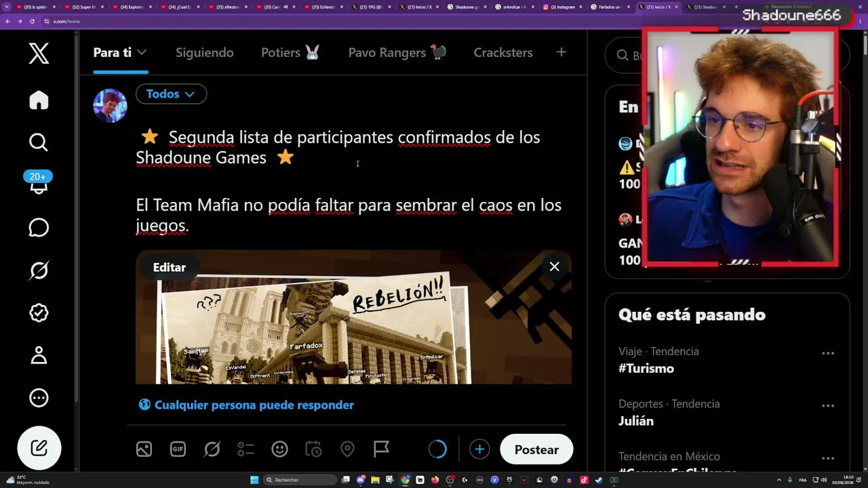This screenshot has height=488, width=868.
Task: Reload the page in the browser
Action: [32, 21]
